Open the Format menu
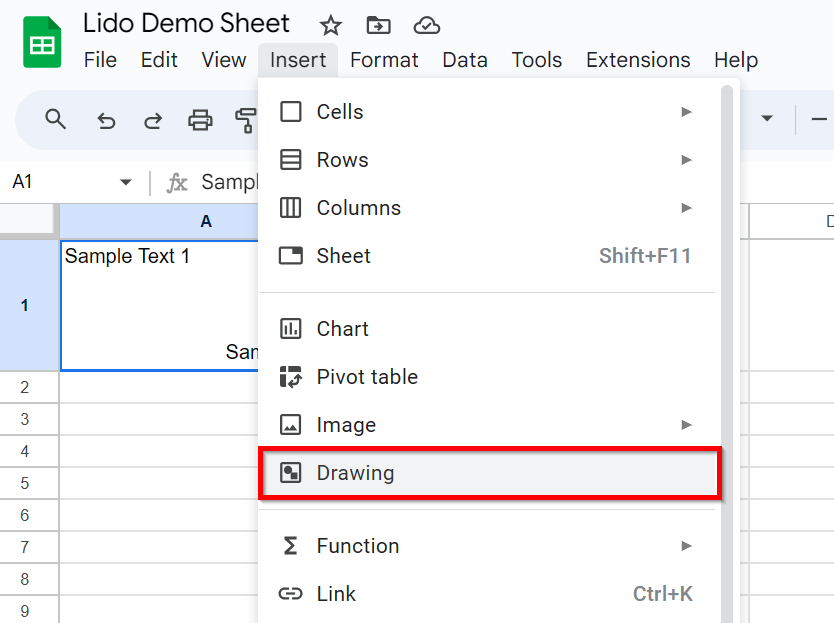Viewport: 834px width, 623px height. click(384, 60)
